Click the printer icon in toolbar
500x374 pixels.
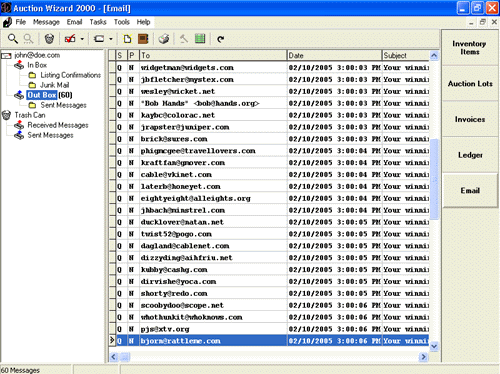tap(164, 39)
